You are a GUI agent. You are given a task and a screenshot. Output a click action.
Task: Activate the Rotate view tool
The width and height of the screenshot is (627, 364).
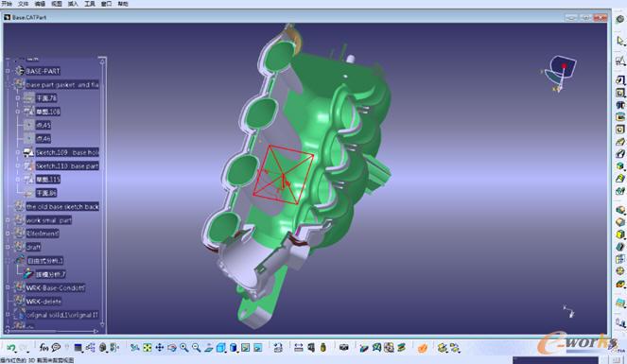pos(172,348)
